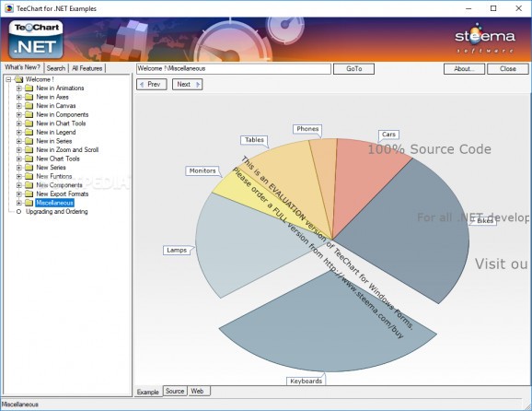Click the Keyboards pie label
Image resolution: width=532 pixels, height=411 pixels.
(x=306, y=382)
